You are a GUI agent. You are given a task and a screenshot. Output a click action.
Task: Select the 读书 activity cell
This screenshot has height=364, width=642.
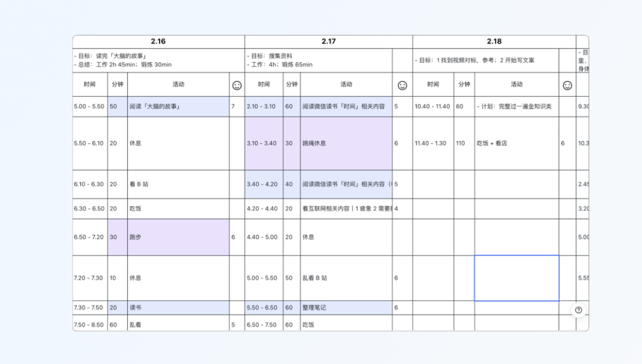[x=178, y=308]
